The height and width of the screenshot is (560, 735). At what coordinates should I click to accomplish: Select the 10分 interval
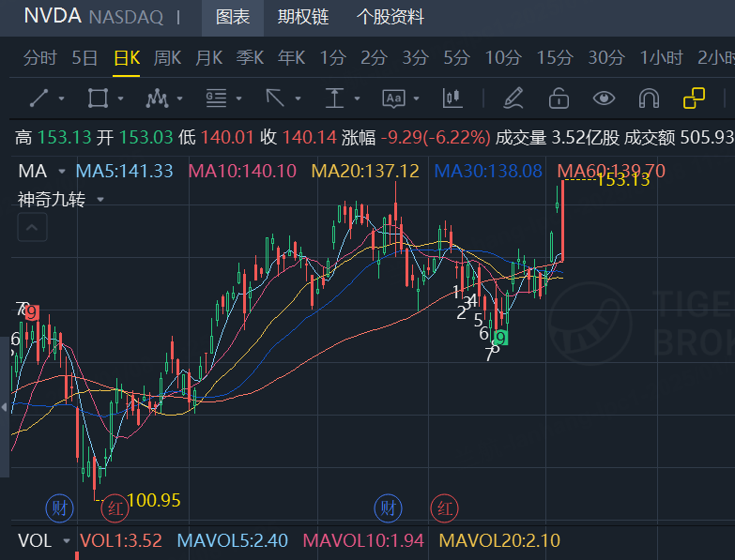click(x=503, y=58)
